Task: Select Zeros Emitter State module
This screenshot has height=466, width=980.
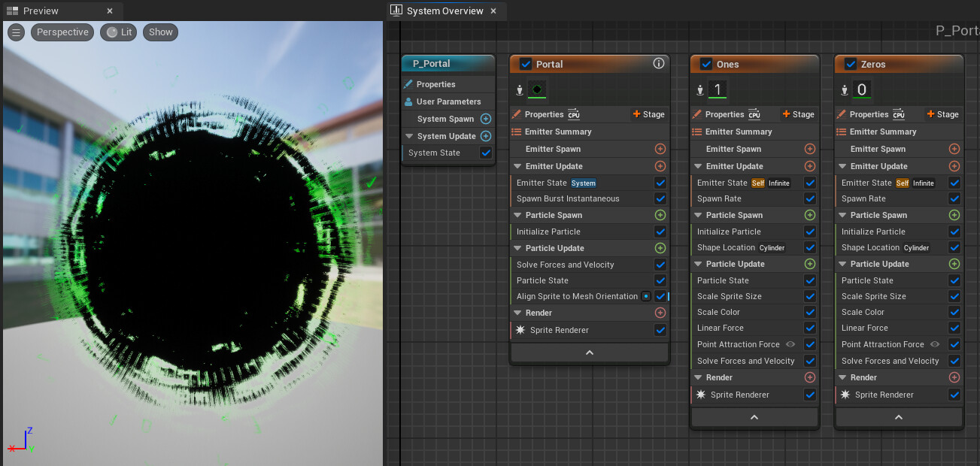Action: (899, 183)
